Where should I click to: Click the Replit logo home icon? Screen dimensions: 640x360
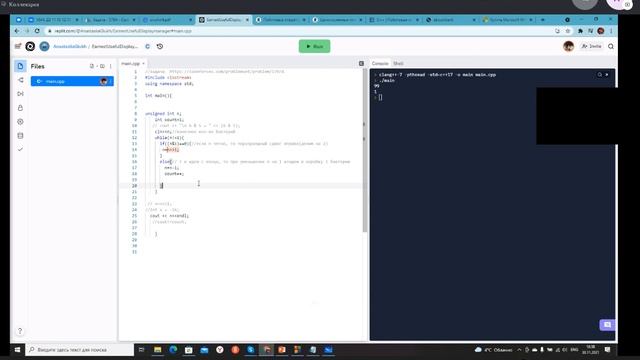(x=30, y=47)
